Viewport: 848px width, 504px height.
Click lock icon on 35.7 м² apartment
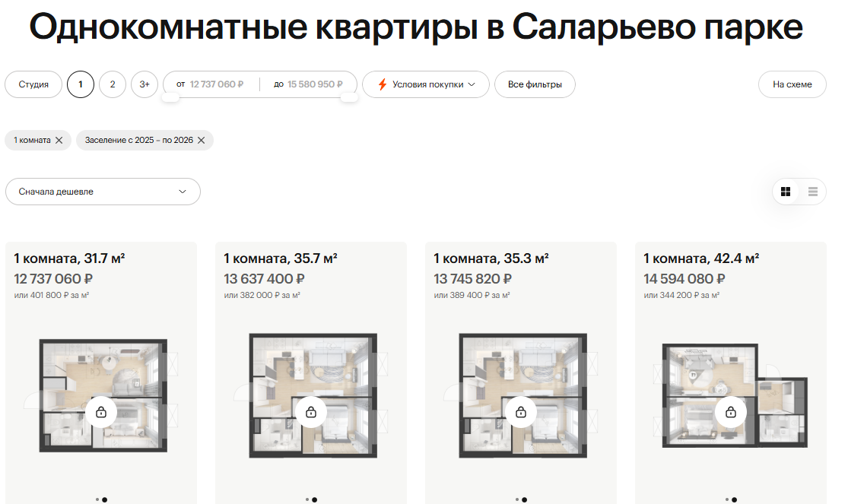(x=311, y=412)
